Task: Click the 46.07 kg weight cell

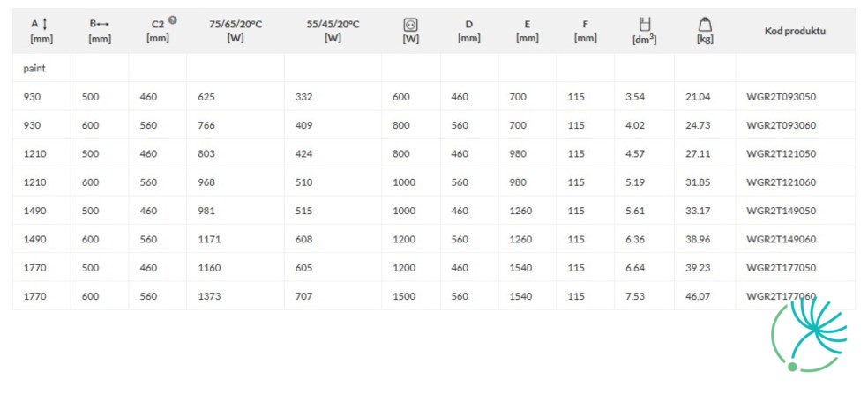Action: coord(698,297)
